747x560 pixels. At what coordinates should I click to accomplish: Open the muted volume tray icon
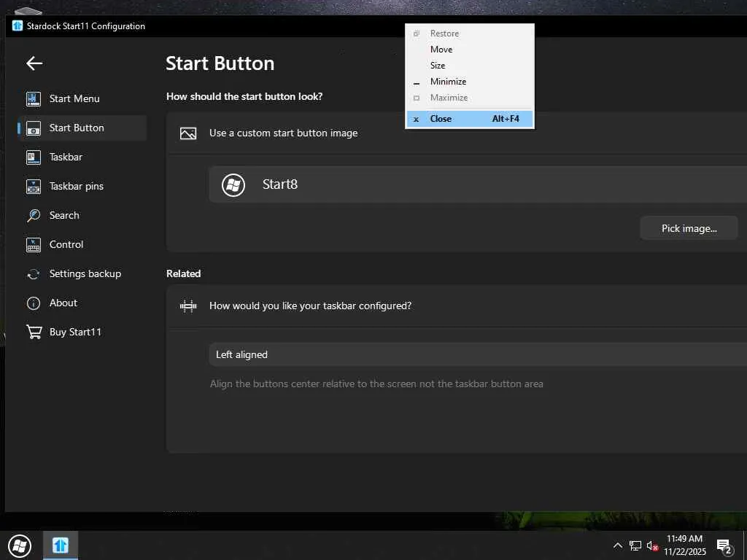click(652, 545)
